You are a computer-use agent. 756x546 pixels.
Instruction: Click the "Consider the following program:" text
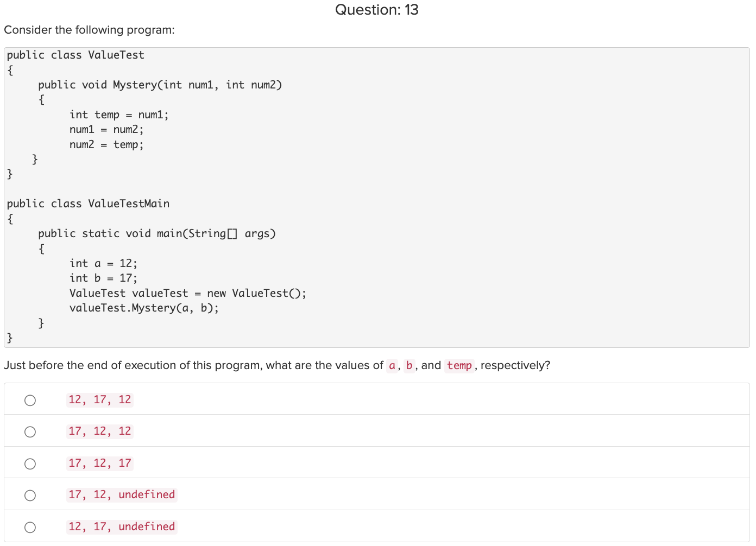point(90,30)
